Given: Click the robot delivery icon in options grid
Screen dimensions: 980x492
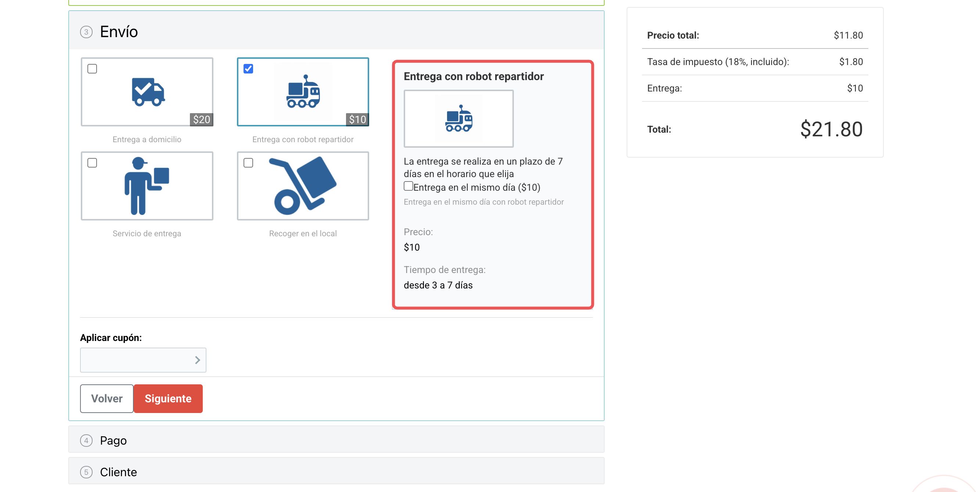Looking at the screenshot, I should [x=303, y=92].
